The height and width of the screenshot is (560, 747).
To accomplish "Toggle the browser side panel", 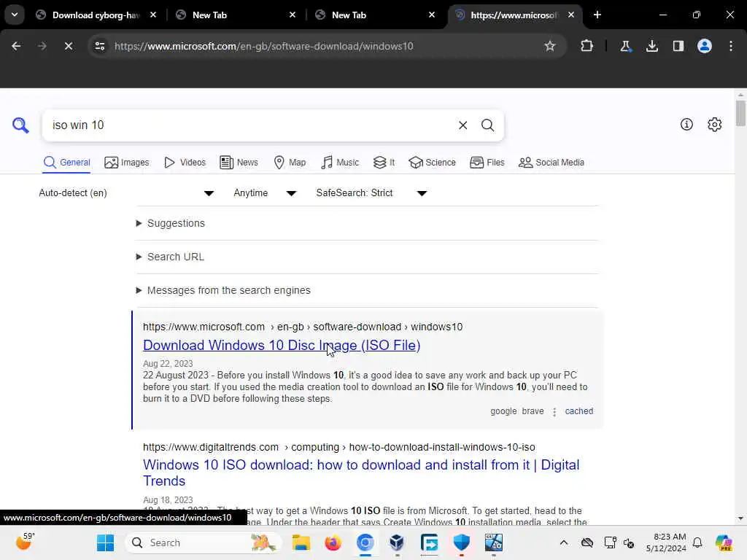I will [678, 46].
